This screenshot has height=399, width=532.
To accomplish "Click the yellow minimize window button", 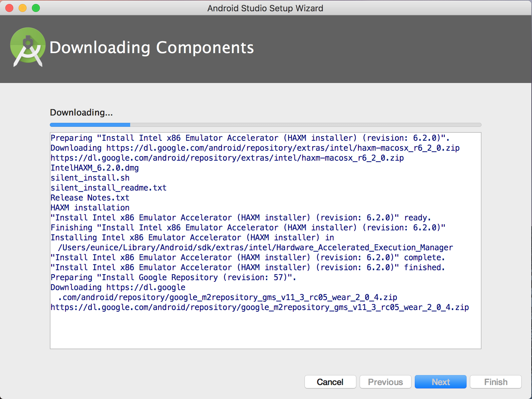I will coord(23,8).
